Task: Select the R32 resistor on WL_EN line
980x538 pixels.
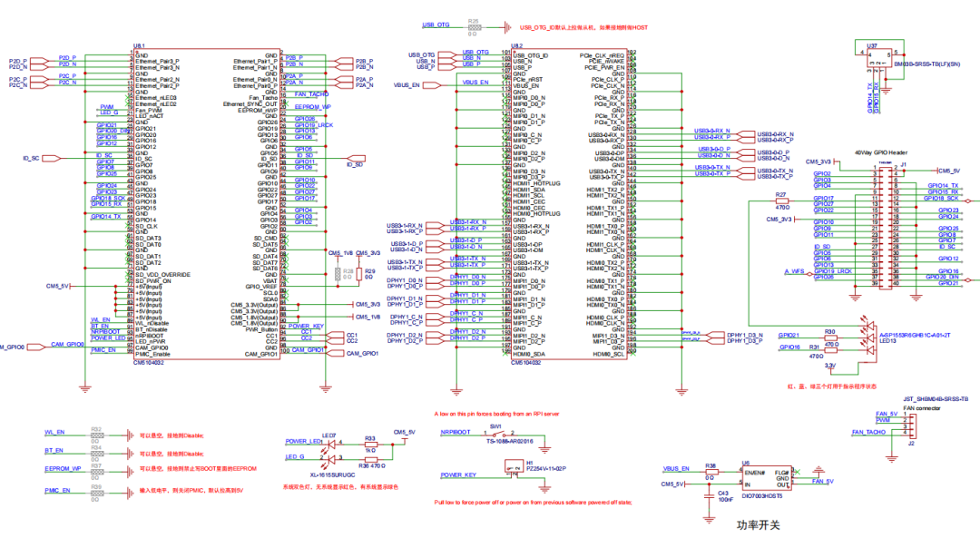Action: click(x=96, y=435)
